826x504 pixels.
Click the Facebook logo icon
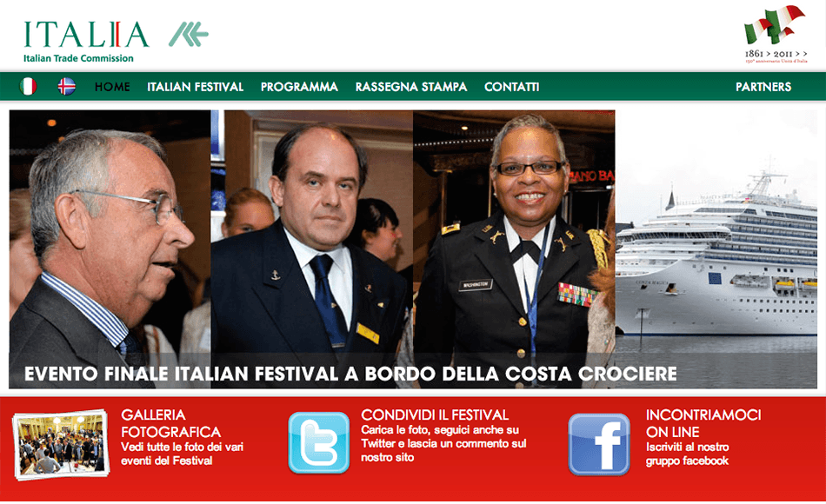click(x=599, y=445)
